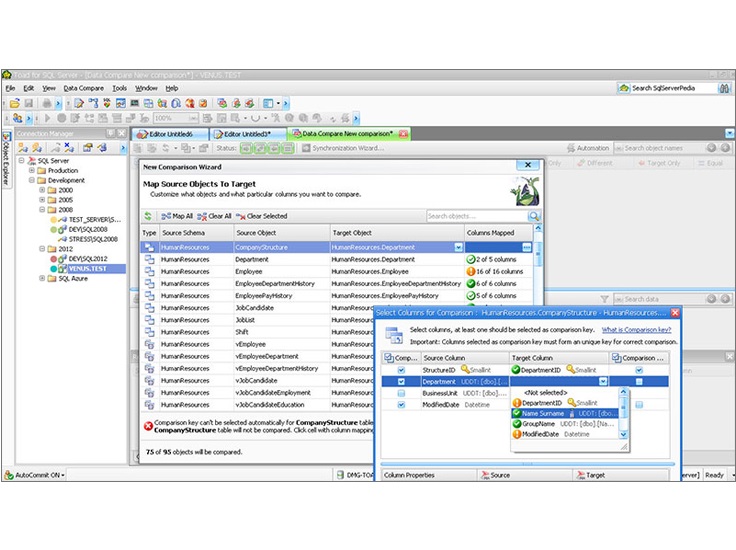Select Name Surname in the target column list
The image size is (736, 550).
click(x=565, y=413)
